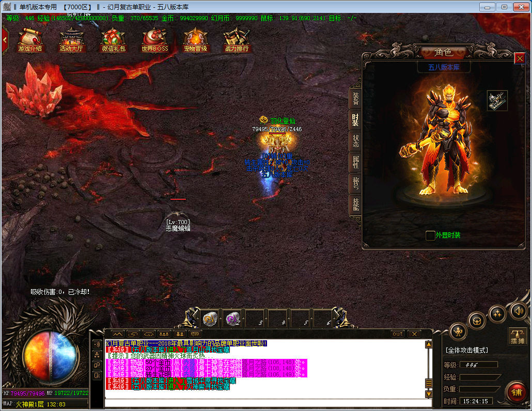Click the chat line about 转生证明 drop
This screenshot has height=411, width=532.
tap(206, 374)
